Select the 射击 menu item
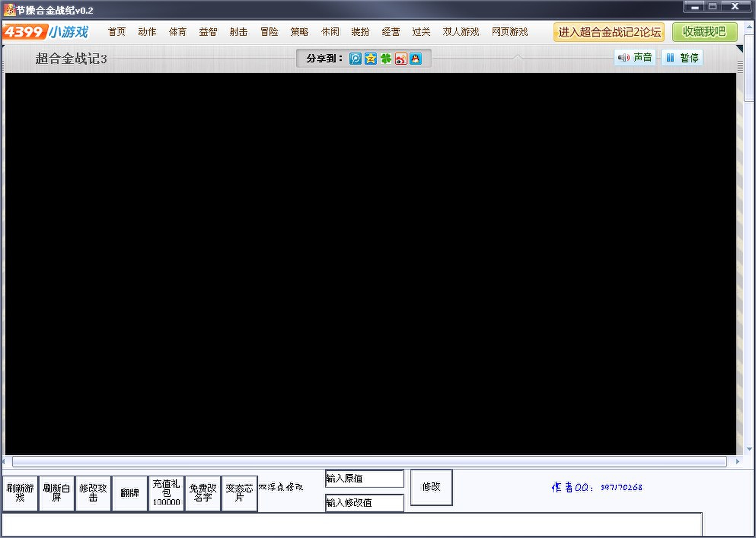 click(x=239, y=32)
